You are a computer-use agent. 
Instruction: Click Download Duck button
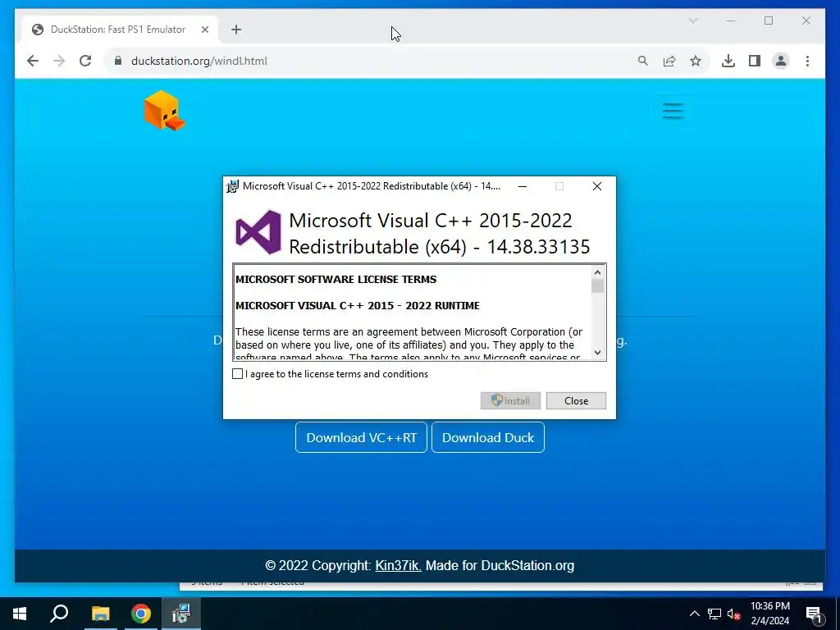point(487,437)
